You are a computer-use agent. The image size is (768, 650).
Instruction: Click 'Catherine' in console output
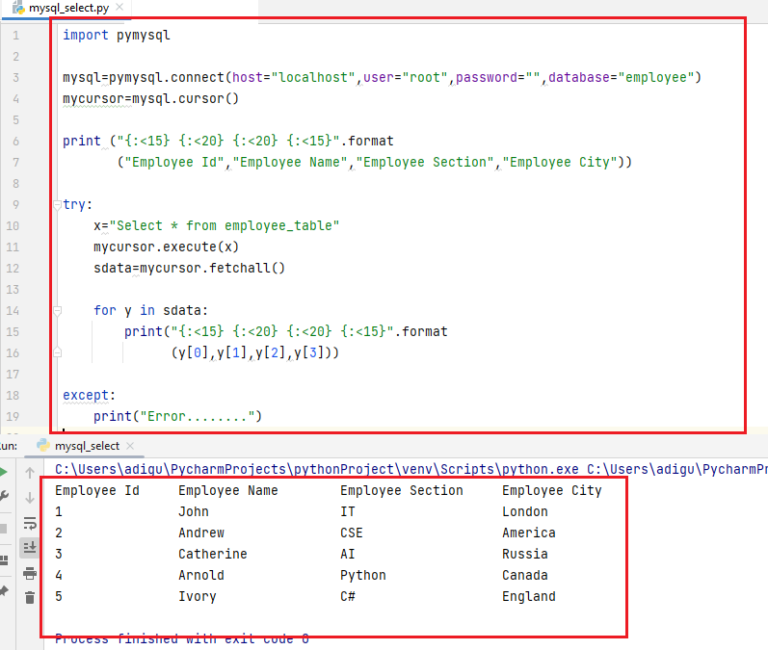coord(213,554)
